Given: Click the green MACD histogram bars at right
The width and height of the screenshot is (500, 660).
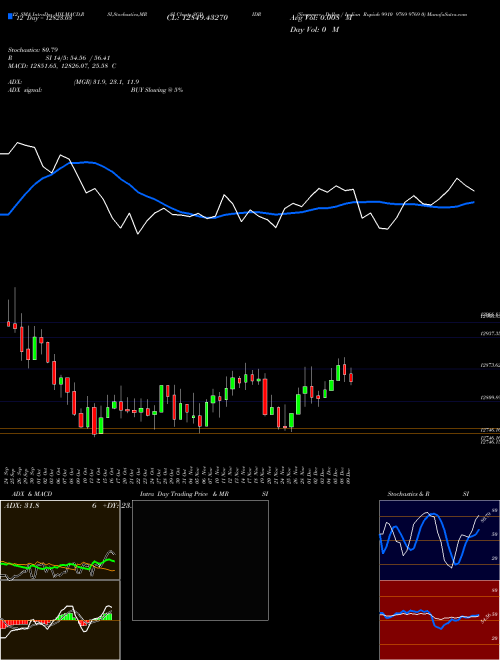Looking at the screenshot, I should click(108, 617).
